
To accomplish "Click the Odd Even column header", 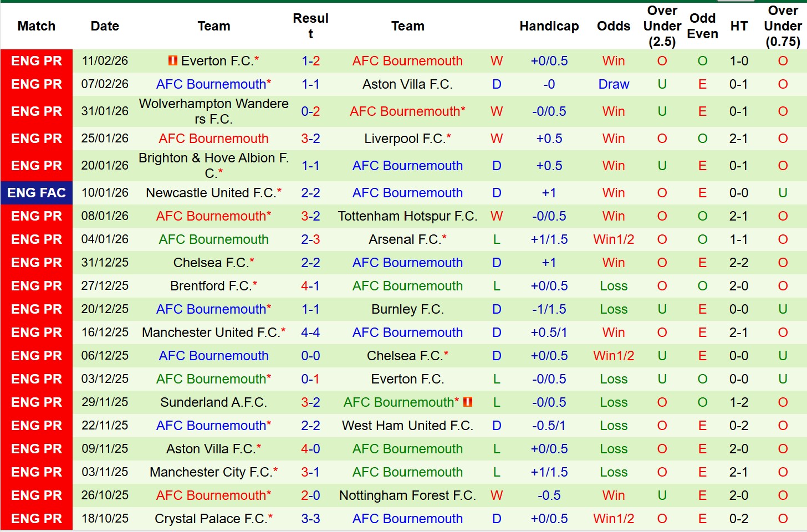I will pyautogui.click(x=702, y=26).
